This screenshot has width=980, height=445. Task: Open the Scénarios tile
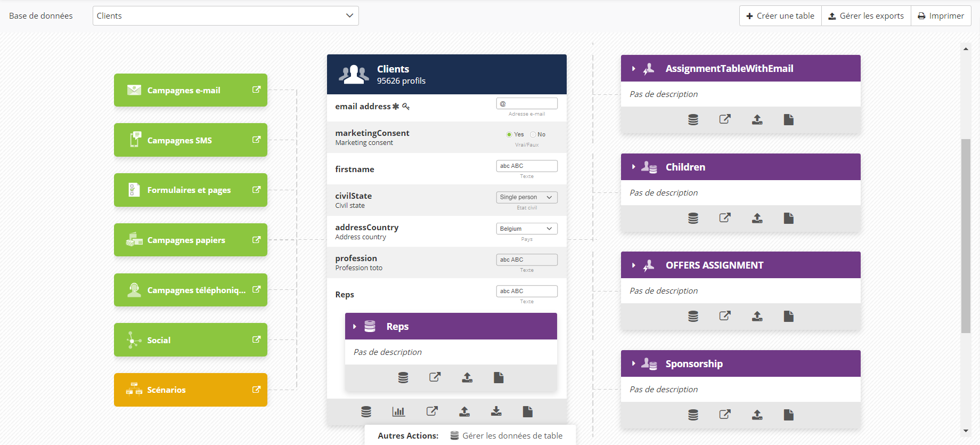(x=190, y=390)
